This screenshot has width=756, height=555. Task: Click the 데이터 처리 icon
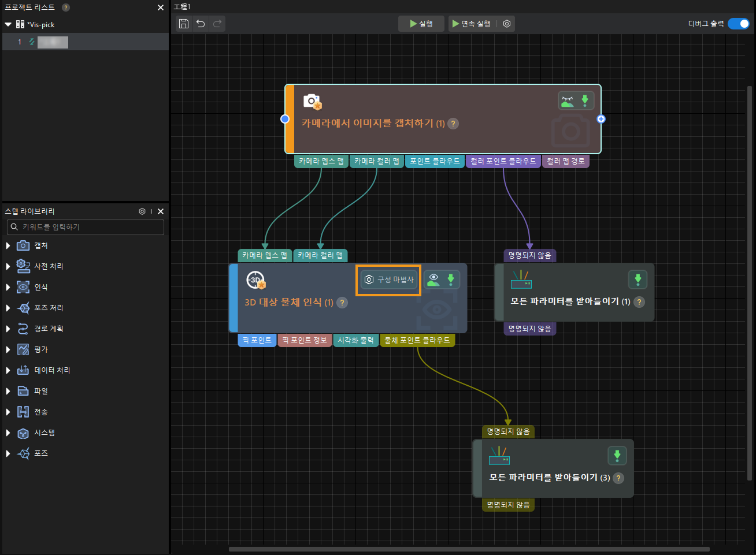(x=23, y=370)
